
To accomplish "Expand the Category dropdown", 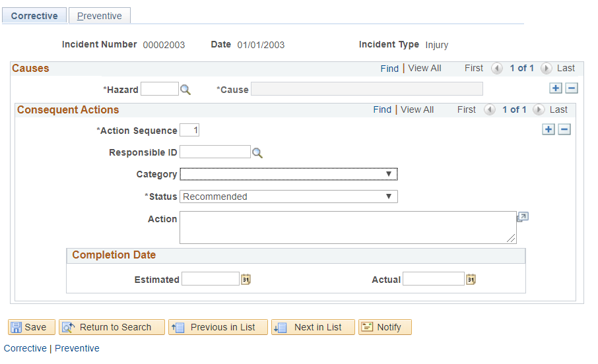I will coord(288,174).
